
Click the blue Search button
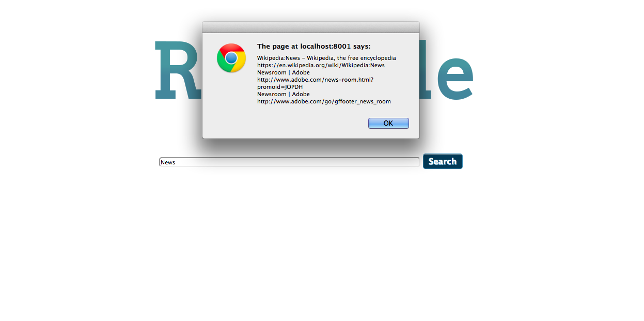point(443,161)
